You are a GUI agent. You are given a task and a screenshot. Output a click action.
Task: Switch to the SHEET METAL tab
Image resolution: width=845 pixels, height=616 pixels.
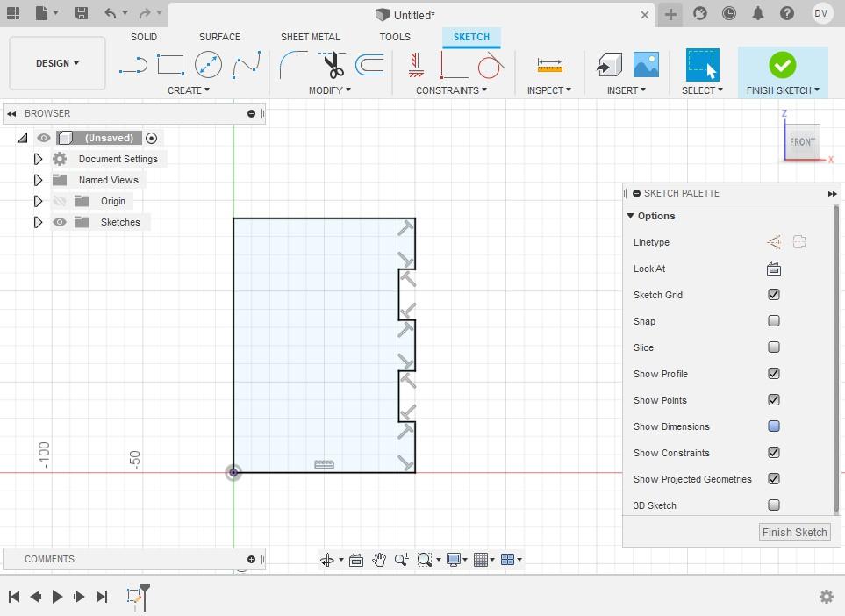point(311,37)
